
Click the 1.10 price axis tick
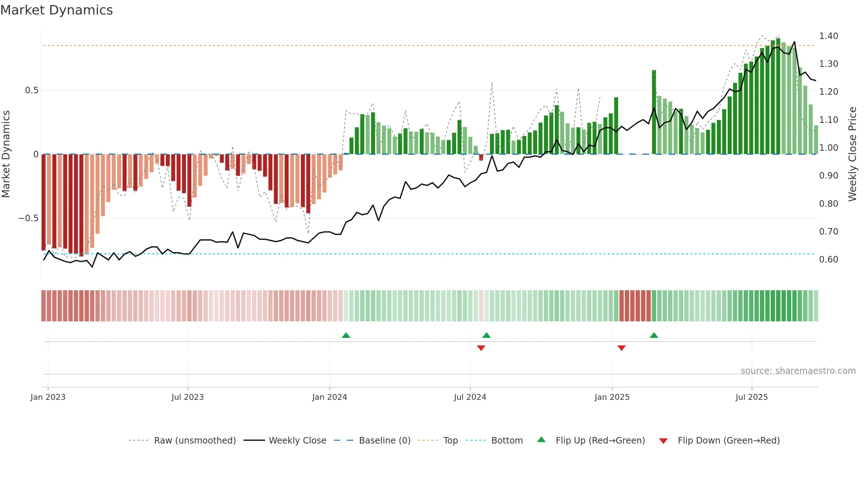(829, 120)
